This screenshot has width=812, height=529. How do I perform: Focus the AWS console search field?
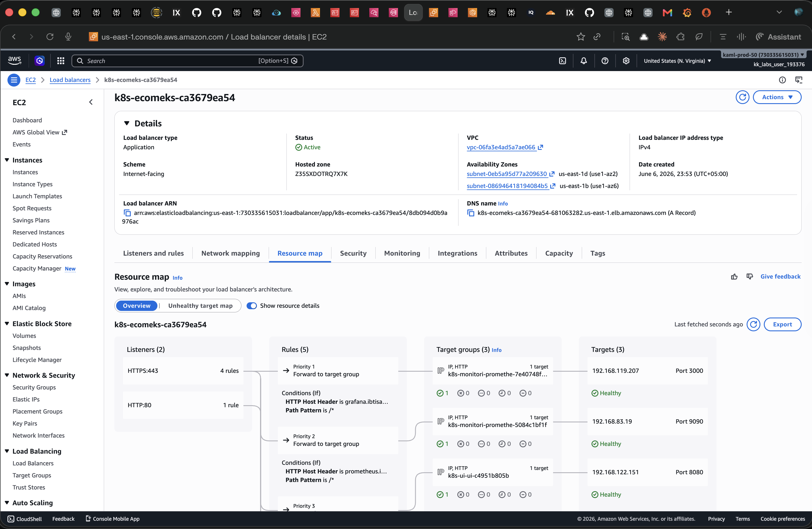[187, 61]
